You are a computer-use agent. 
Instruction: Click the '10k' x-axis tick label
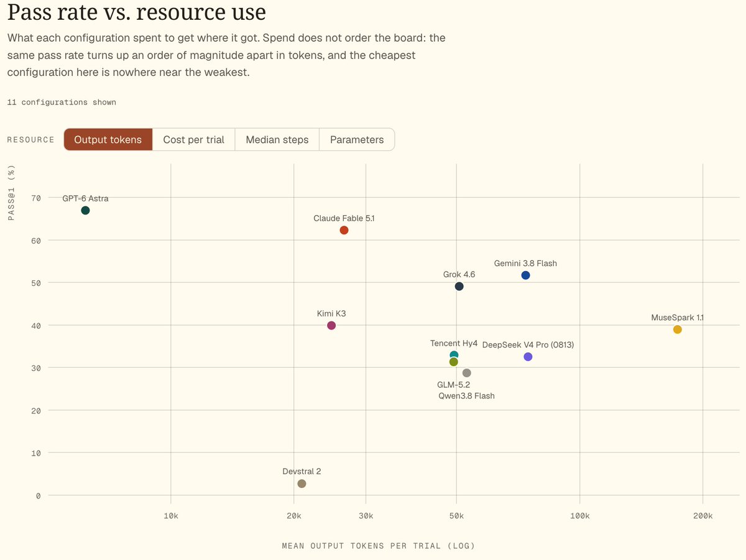coord(171,515)
